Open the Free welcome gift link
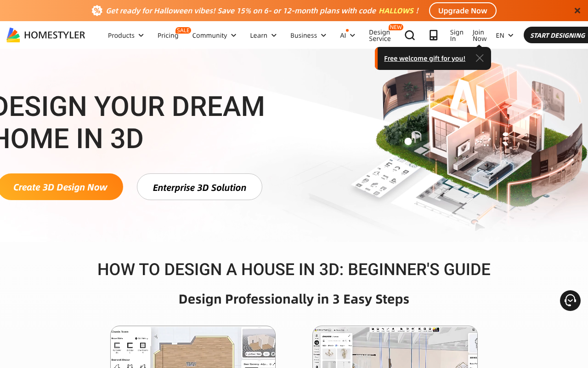588x368 pixels. pos(424,58)
